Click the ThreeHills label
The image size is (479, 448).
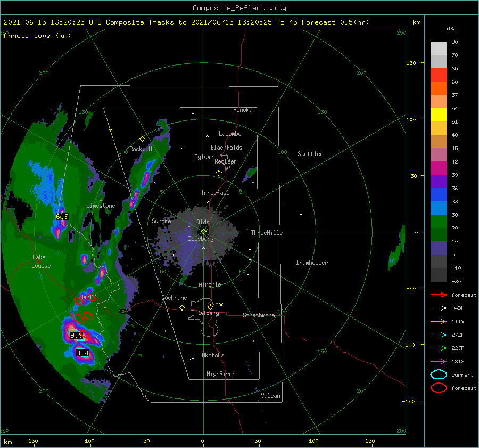coord(267,233)
